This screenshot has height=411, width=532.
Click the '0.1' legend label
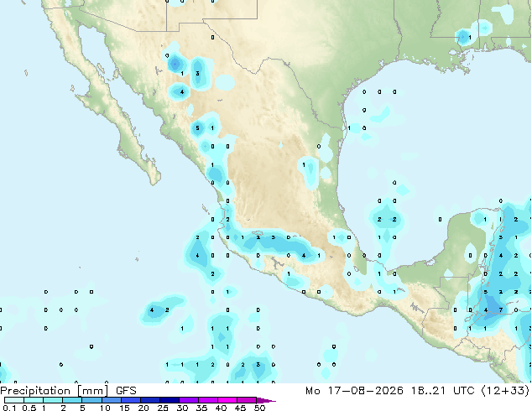pyautogui.click(x=10, y=408)
